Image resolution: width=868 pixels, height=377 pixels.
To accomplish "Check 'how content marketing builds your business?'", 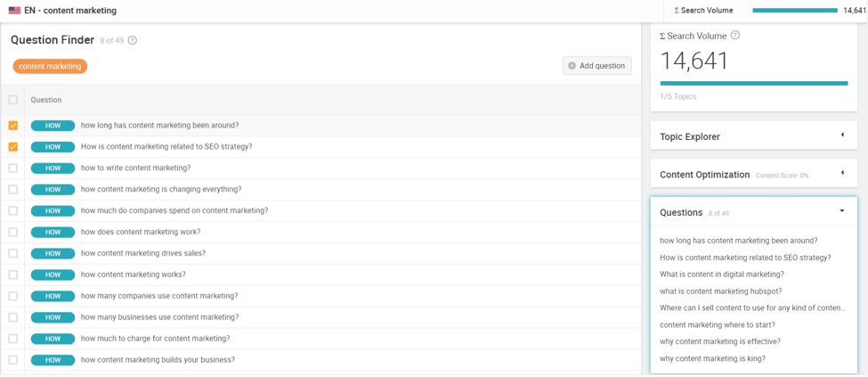I will click(13, 360).
